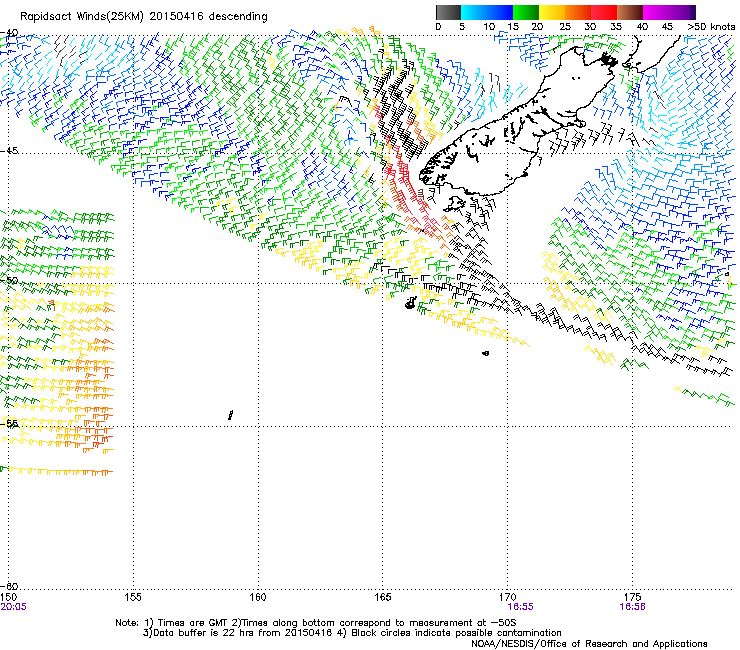Click the '45' legend scale label
This screenshot has width=740, height=650.
[667, 27]
